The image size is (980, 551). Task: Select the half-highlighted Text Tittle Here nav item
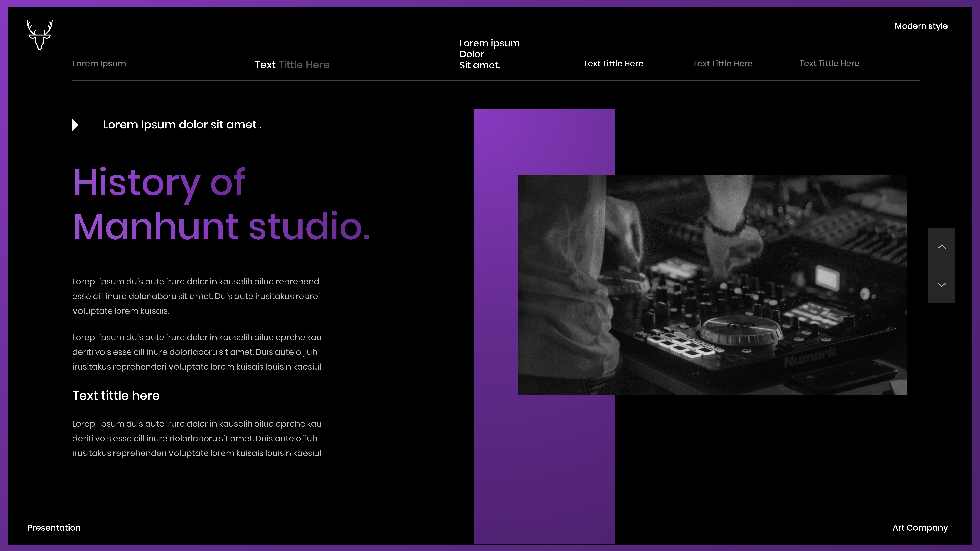[x=292, y=65]
